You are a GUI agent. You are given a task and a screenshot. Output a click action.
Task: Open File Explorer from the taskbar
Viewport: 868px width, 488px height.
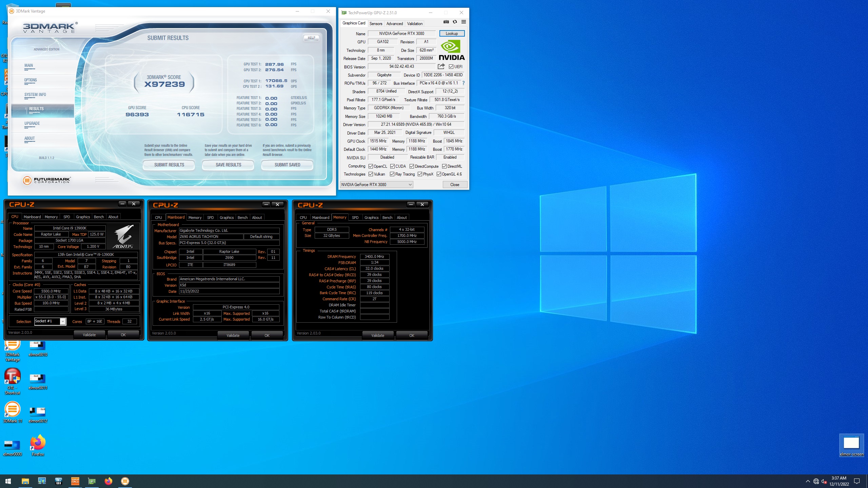click(25, 481)
